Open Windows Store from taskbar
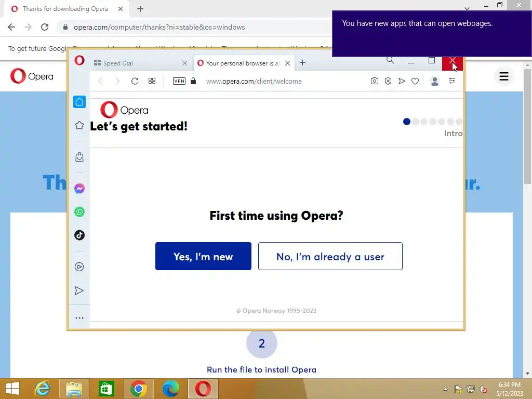 point(106,389)
